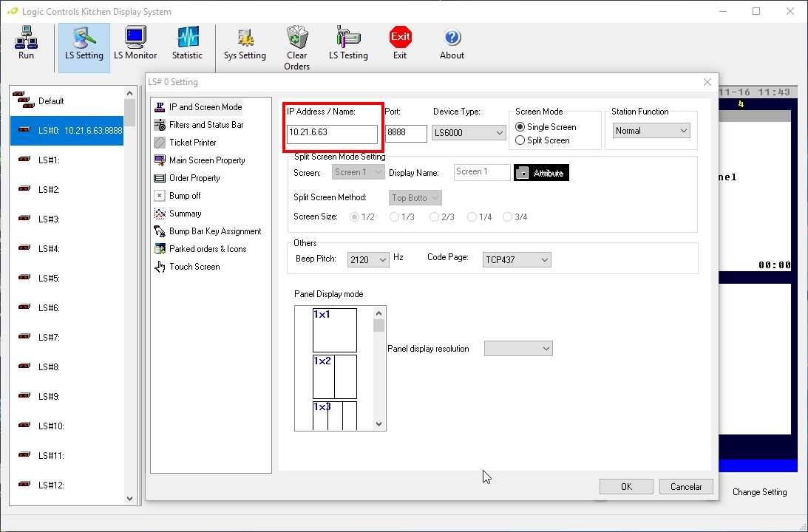The height and width of the screenshot is (532, 808).
Task: Select the 1x3 panel display layout
Action: click(x=334, y=415)
